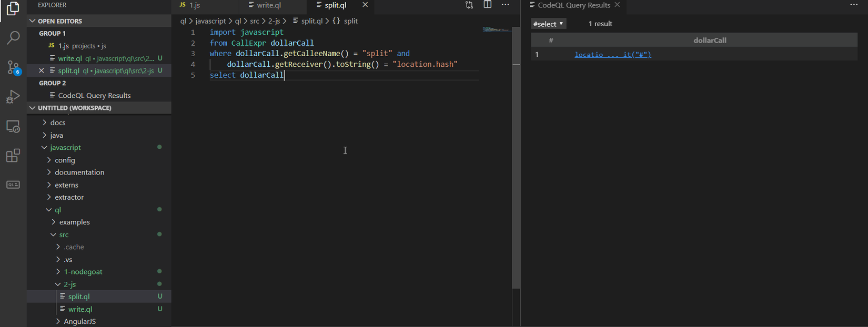Click the GROUP 1 heading

(52, 34)
